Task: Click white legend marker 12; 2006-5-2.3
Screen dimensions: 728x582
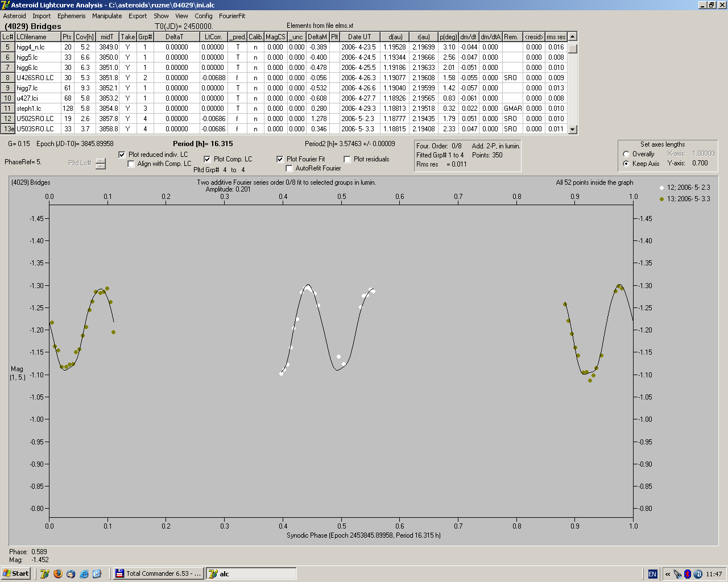Action: click(x=661, y=188)
